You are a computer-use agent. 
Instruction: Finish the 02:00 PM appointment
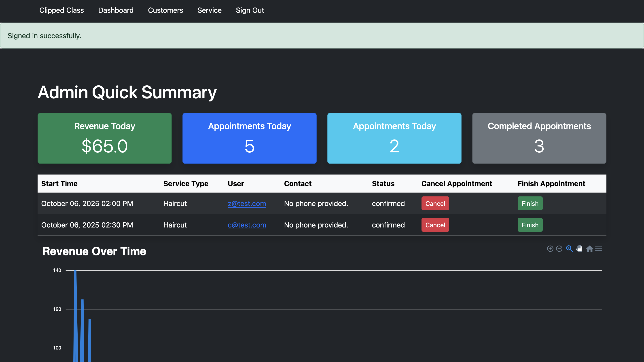coord(530,203)
